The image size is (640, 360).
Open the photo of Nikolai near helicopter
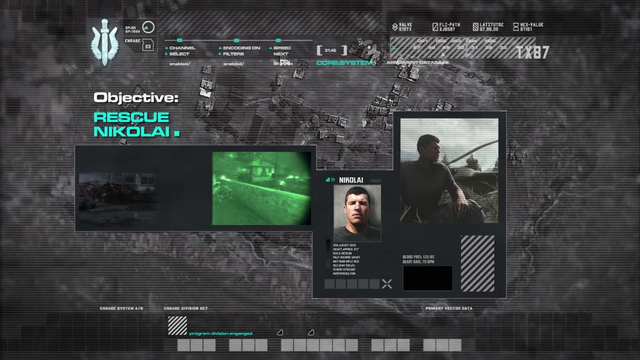click(x=449, y=171)
